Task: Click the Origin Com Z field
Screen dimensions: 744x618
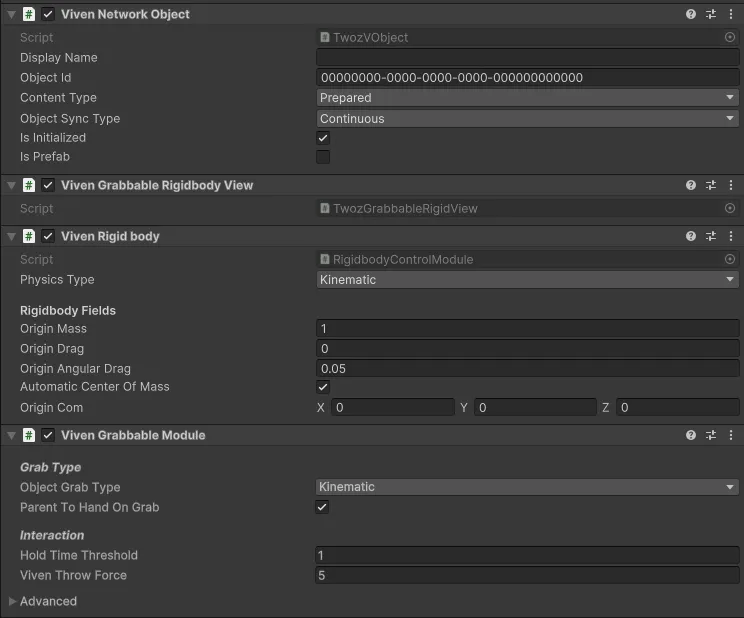Action: point(678,407)
